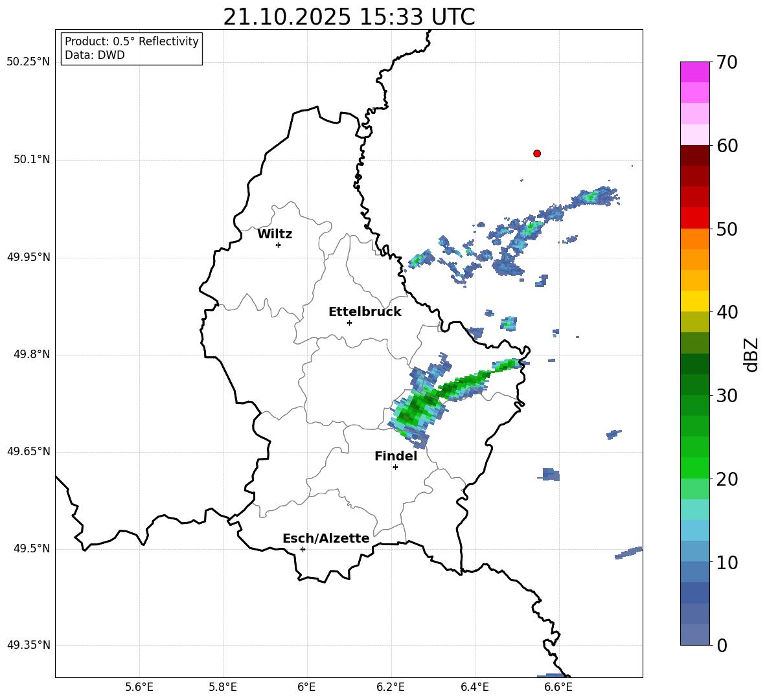Click the dBZ colorbar axis label
767x700 pixels.
pyautogui.click(x=752, y=354)
